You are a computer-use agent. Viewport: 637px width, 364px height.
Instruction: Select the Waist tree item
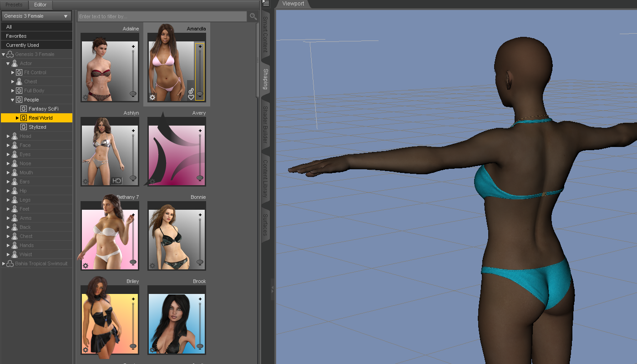[26, 254]
